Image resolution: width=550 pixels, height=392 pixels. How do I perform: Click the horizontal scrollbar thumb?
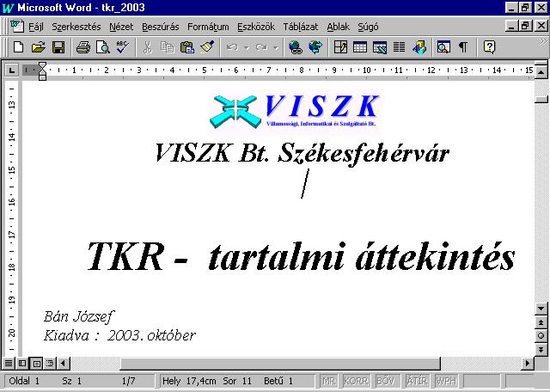point(280,364)
